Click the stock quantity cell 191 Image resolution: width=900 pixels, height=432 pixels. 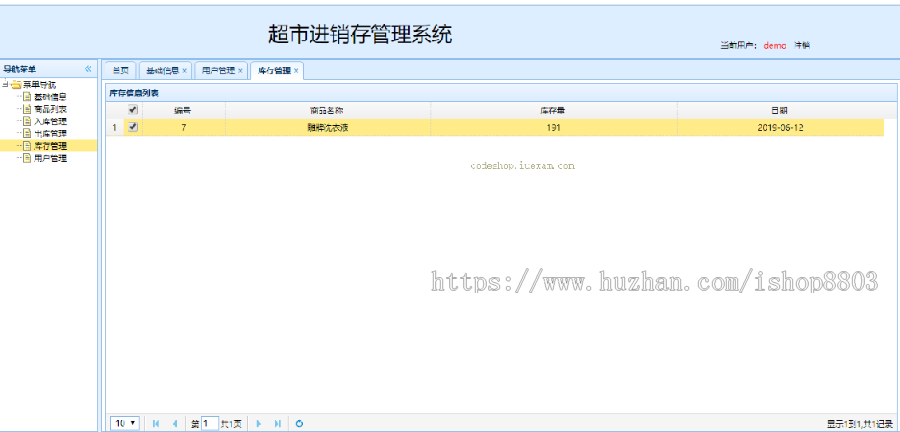[554, 128]
